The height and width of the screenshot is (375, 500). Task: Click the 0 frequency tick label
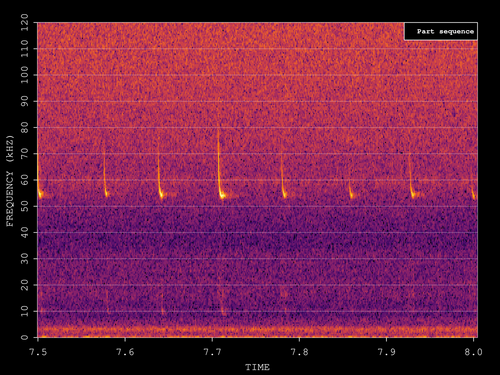click(x=25, y=337)
